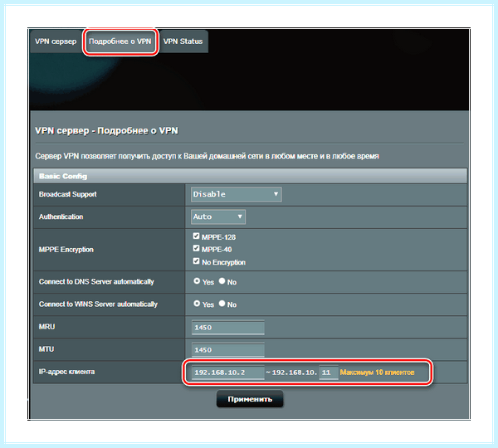Screen dimensions: 498x448
Task: Click the Authentication label
Action: (61, 217)
